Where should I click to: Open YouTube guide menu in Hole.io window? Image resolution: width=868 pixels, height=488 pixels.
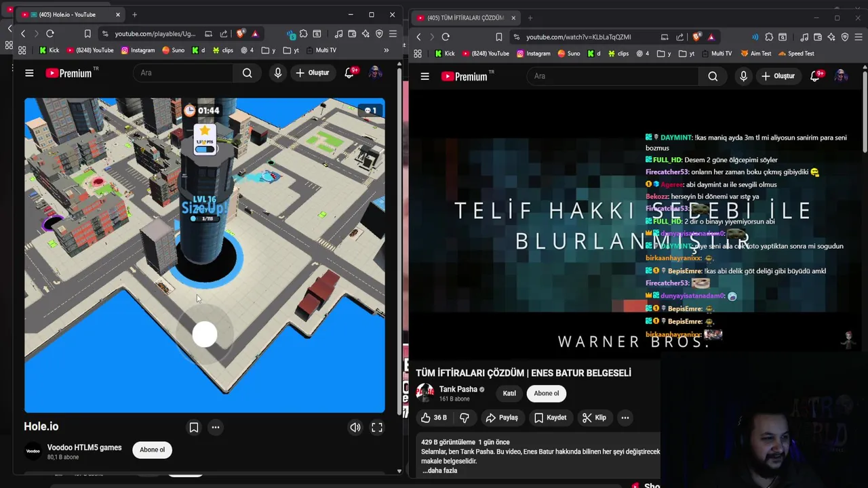point(29,73)
